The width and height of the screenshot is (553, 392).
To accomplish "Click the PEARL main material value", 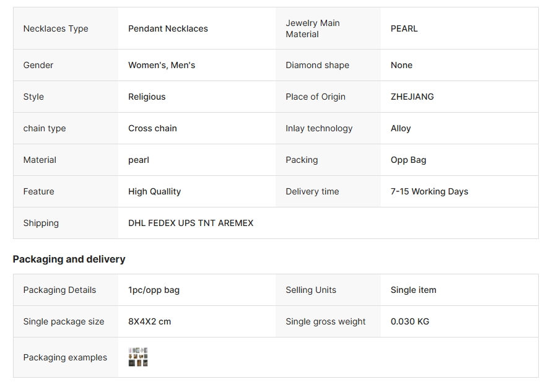I will 404,28.
